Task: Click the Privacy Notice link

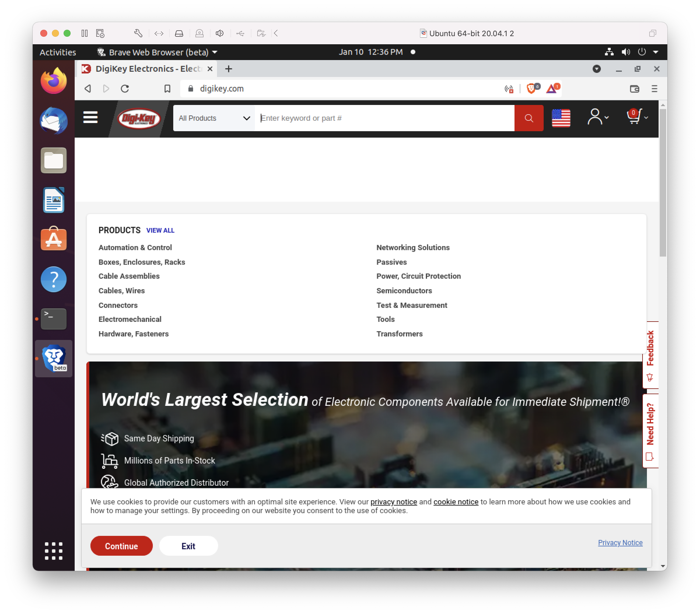Action: pyautogui.click(x=620, y=543)
